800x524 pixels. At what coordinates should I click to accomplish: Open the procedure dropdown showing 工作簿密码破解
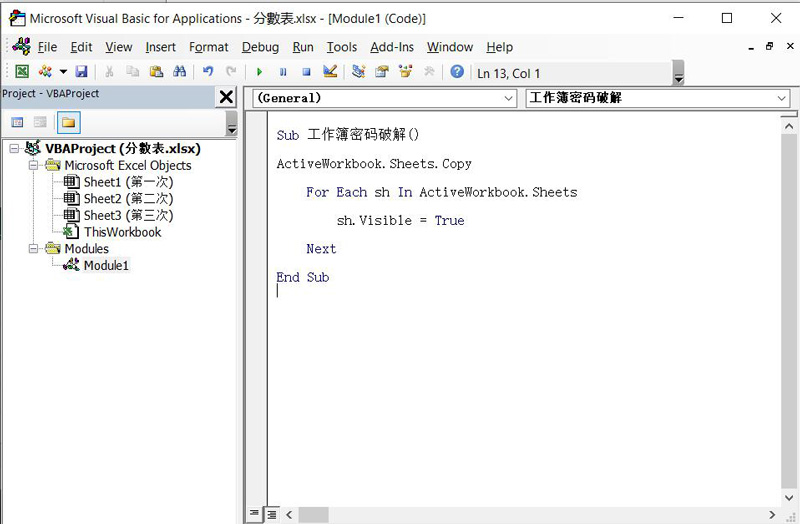click(781, 98)
